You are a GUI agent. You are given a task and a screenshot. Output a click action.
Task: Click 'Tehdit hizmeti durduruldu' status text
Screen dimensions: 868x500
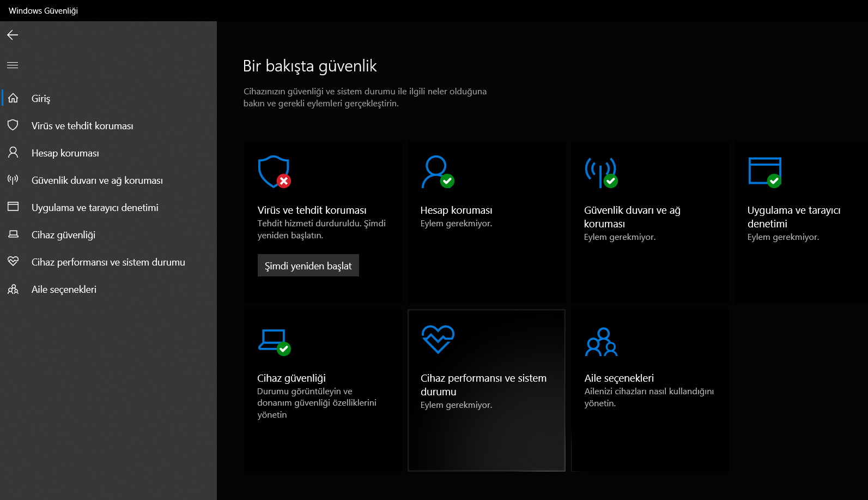321,229
